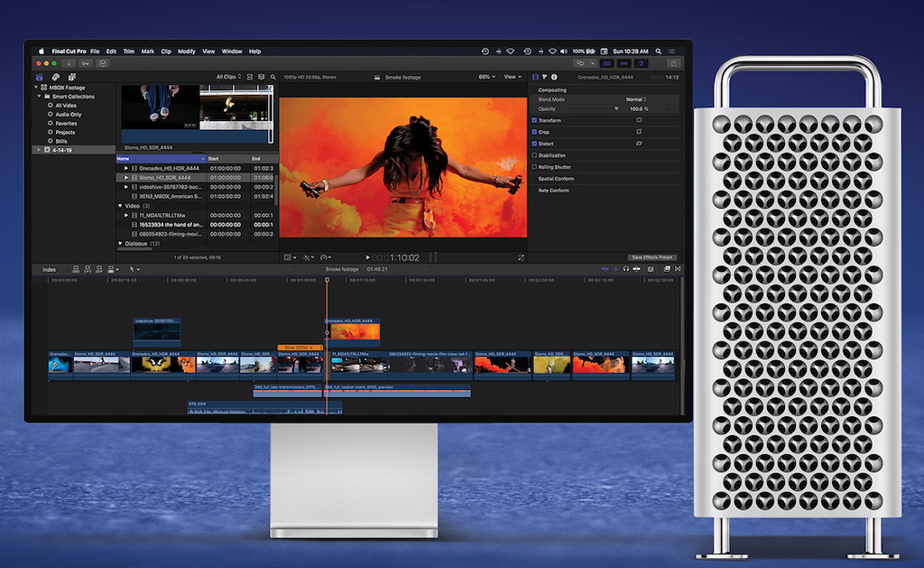Collapse the MBOX Footage library
This screenshot has width=924, height=568.
(35, 88)
